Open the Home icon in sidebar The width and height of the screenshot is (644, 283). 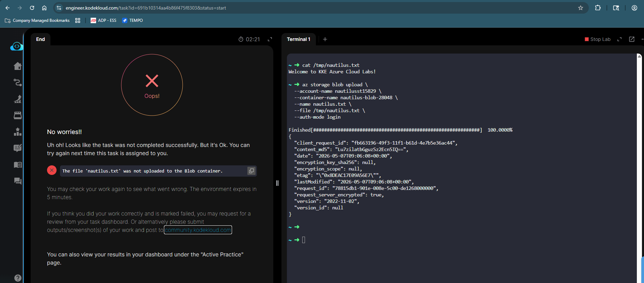click(x=17, y=66)
